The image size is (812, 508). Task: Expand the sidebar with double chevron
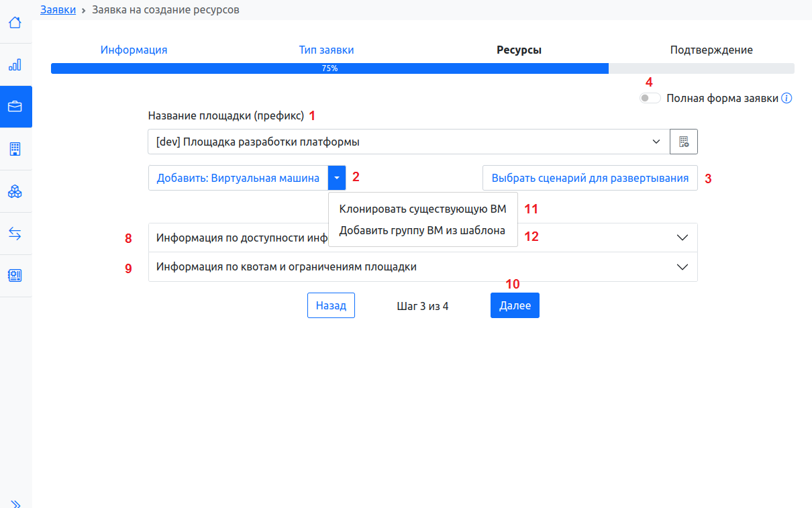point(15,503)
